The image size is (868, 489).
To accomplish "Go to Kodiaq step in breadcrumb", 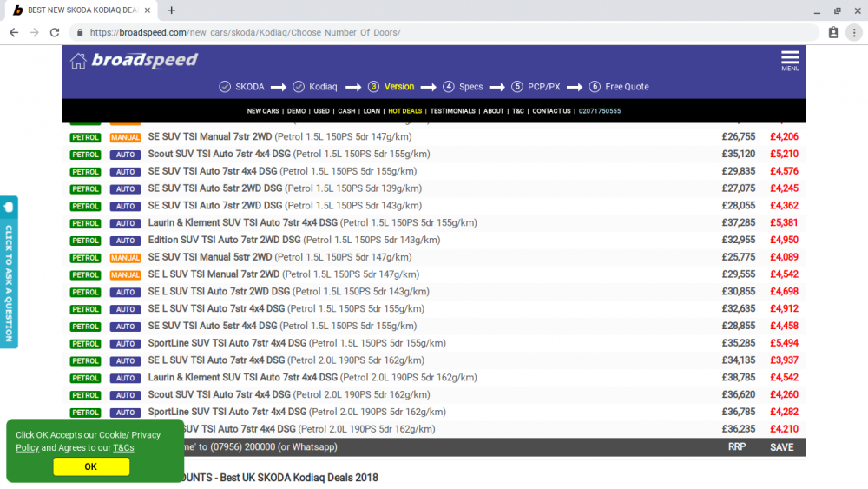I will (x=315, y=87).
